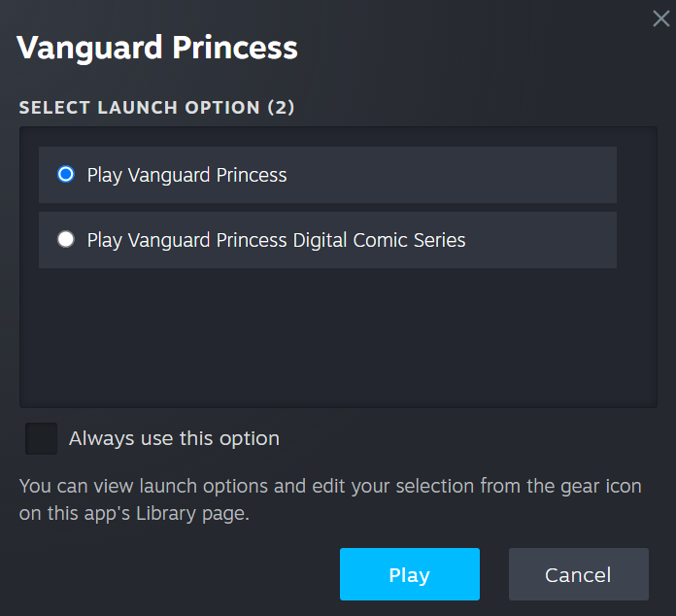
Task: Select the Play Vanguard Princess radio button
Action: point(66,175)
